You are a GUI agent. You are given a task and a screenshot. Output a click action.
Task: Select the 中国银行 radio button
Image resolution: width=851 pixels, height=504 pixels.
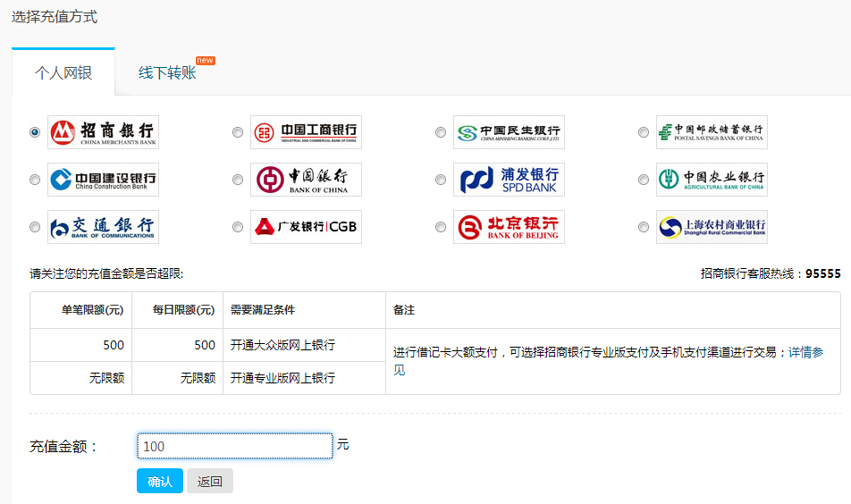238,180
